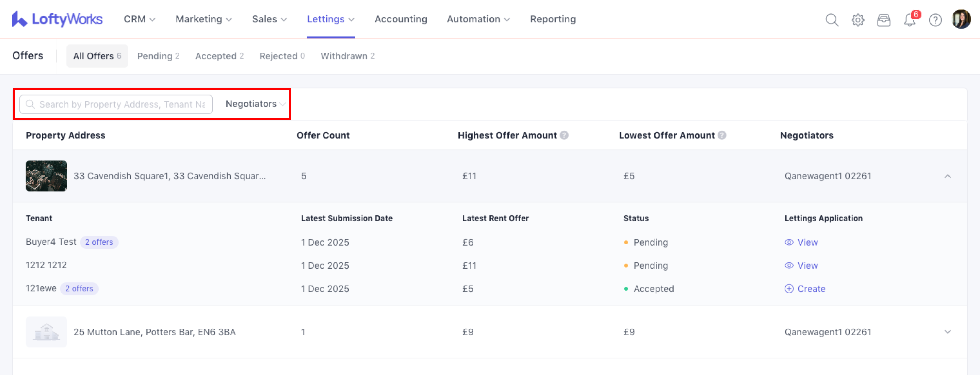Image resolution: width=980 pixels, height=375 pixels.
Task: Open the inbox tray icon
Action: pos(883,20)
